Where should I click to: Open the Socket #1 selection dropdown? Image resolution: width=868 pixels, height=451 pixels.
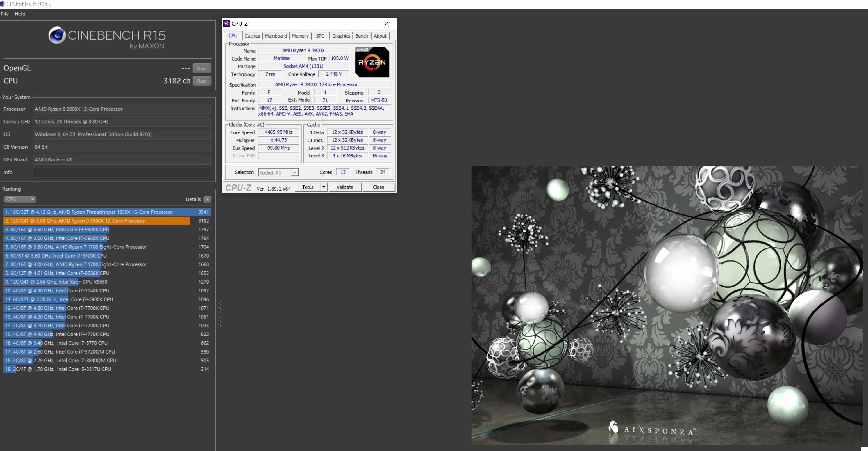(278, 172)
